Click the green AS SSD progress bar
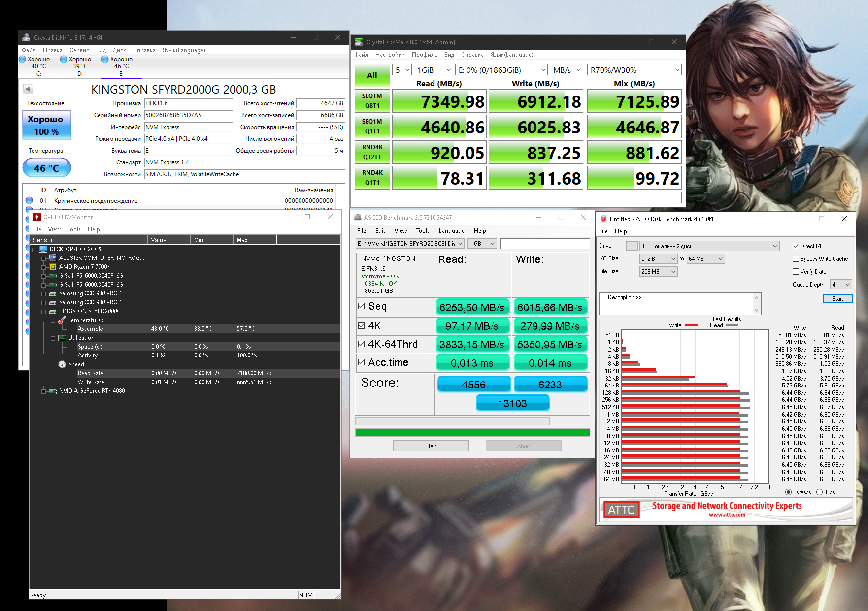Screen dimensions: 868x611 click(x=472, y=432)
